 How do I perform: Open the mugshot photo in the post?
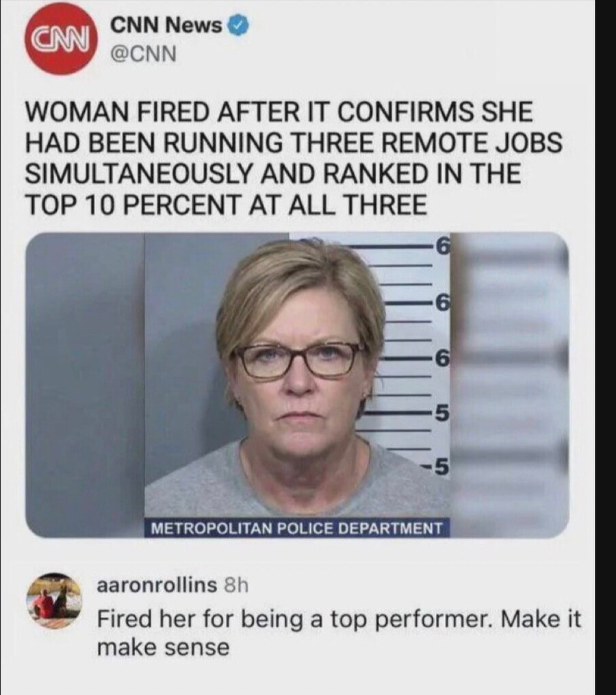(x=297, y=385)
